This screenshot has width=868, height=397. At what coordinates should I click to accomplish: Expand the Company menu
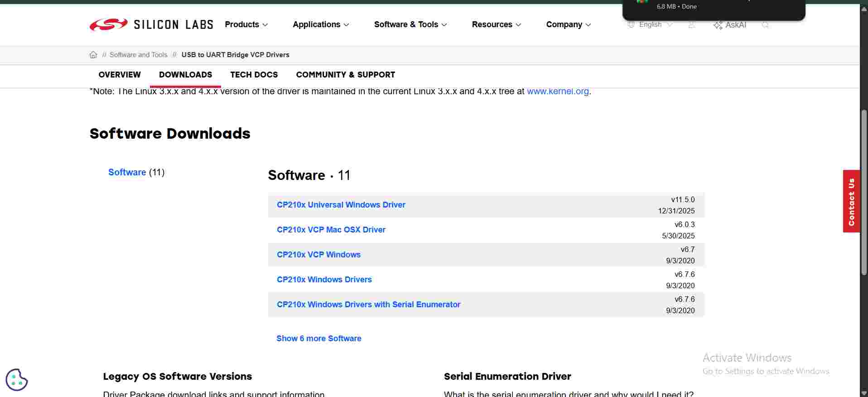[x=569, y=24]
